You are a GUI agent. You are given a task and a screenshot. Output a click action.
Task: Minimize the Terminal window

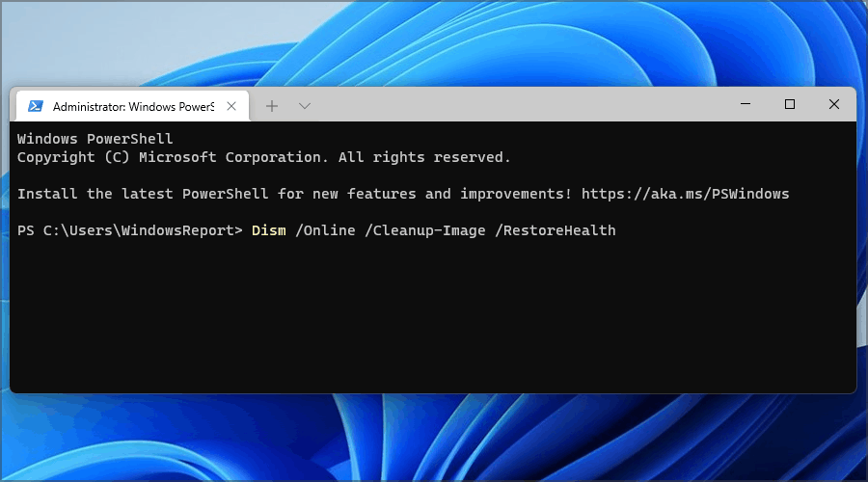(746, 104)
